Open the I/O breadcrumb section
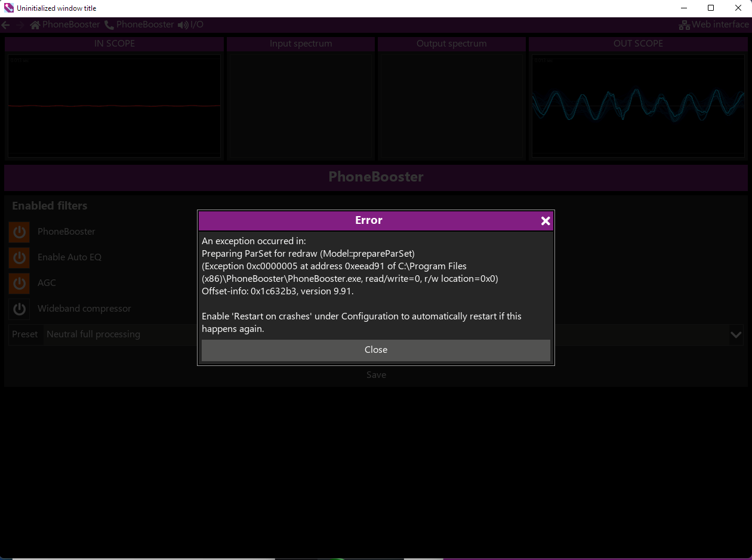The height and width of the screenshot is (560, 752). point(190,24)
